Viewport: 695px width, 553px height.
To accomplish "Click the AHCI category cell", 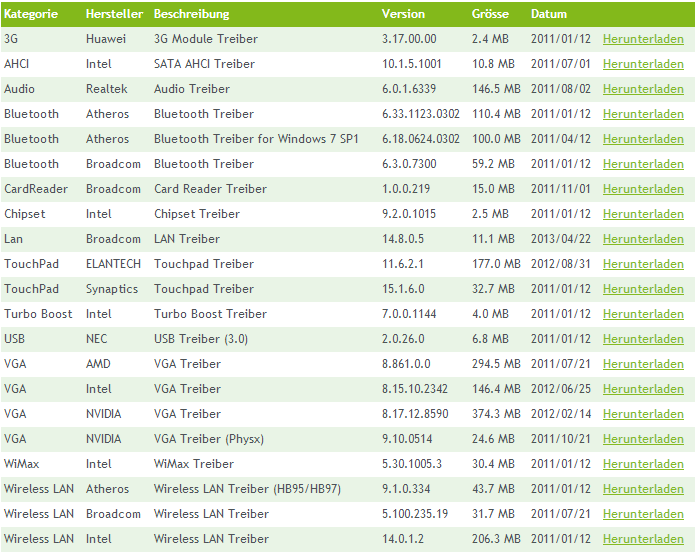I will (x=16, y=64).
